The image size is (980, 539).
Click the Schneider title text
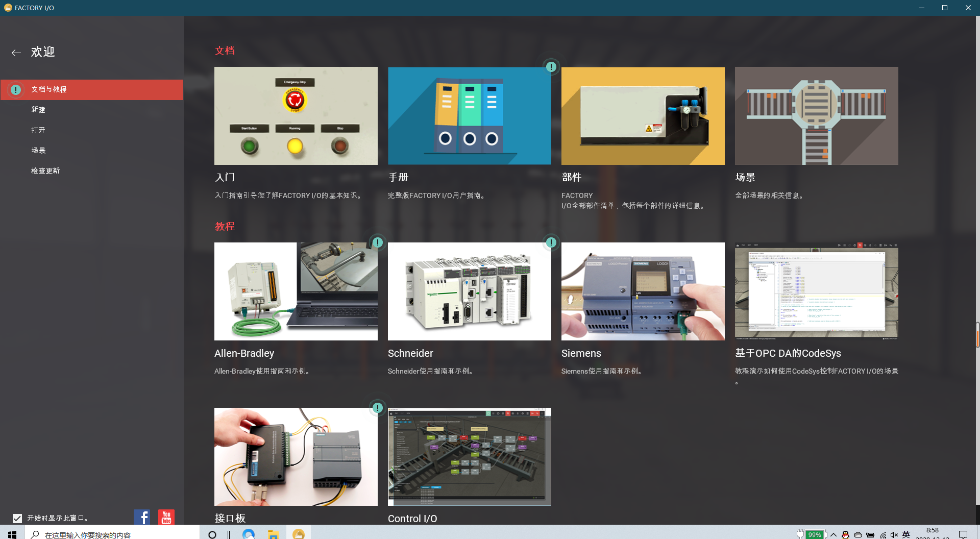click(410, 353)
